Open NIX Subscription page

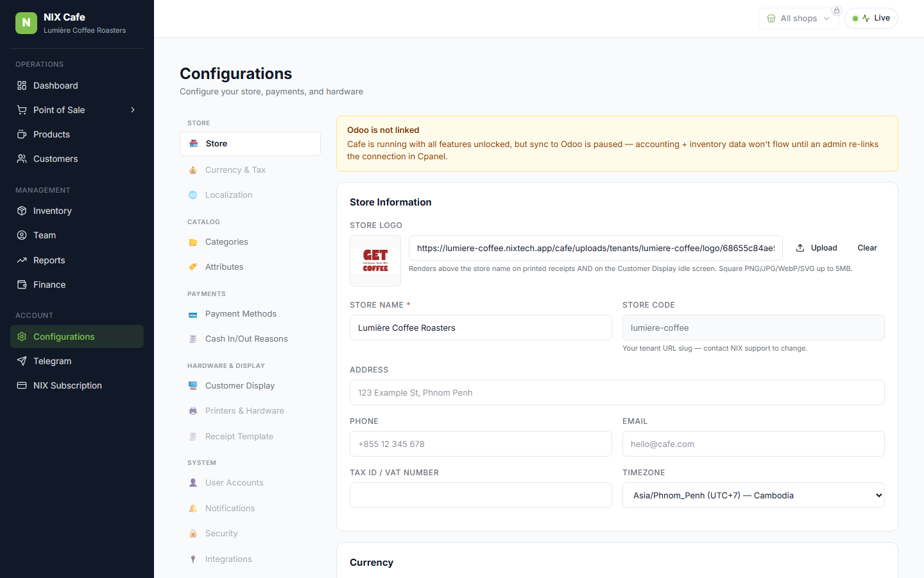click(x=77, y=385)
